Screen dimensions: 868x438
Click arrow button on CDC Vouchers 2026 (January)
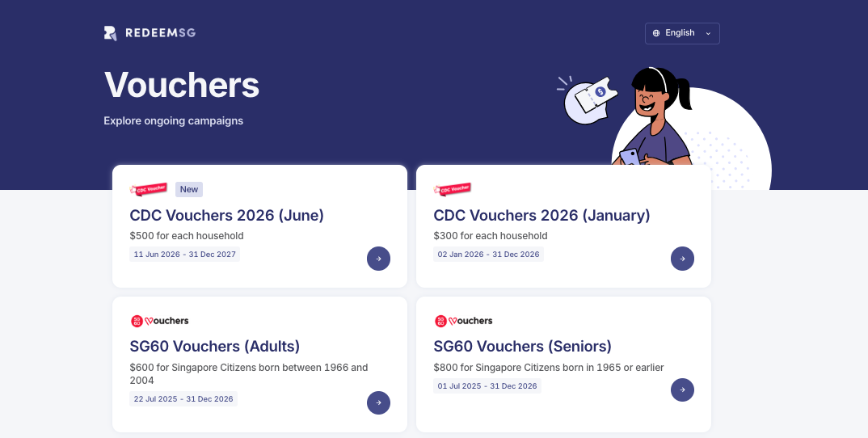pos(682,259)
